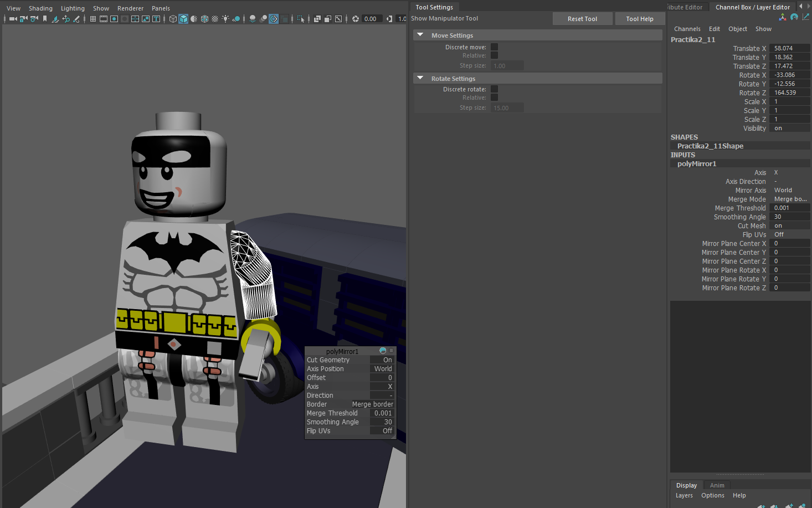Toggle the X-Ray icon

pos(317,19)
